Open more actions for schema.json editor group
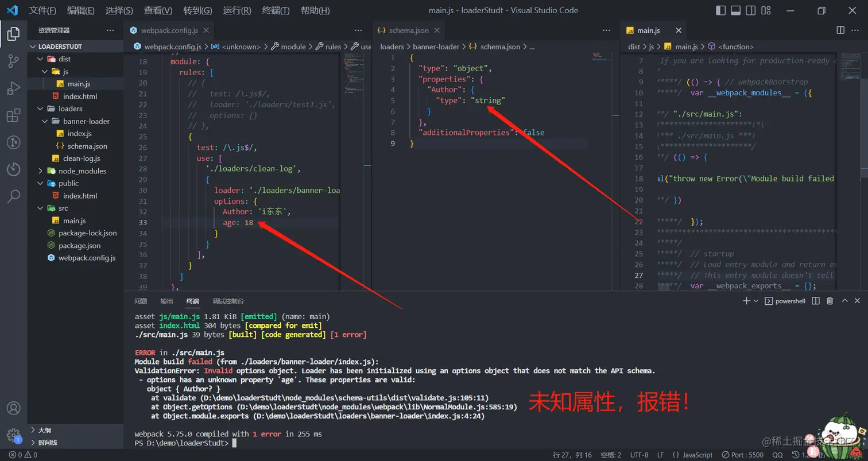 tap(606, 30)
